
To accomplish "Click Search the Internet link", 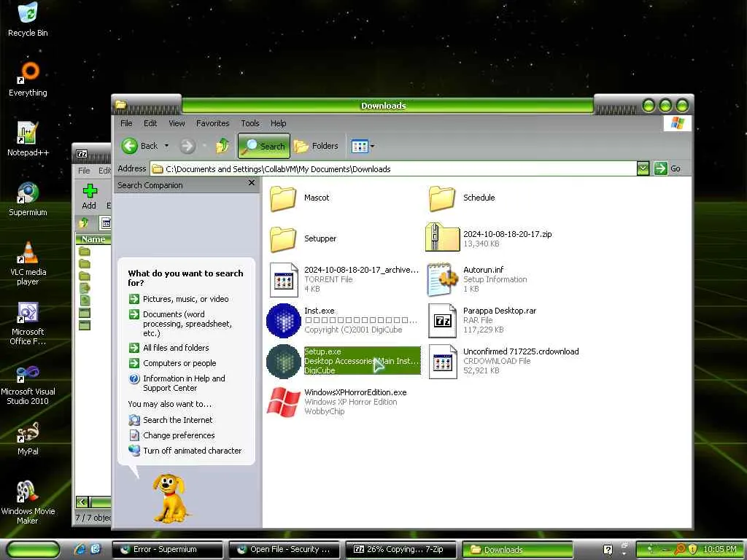I will point(171,420).
